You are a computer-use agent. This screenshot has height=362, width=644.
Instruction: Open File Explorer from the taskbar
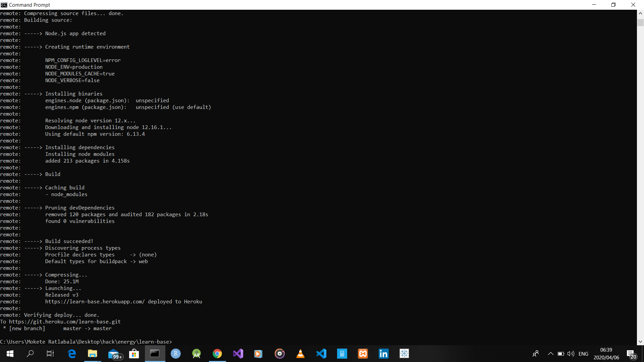coord(92,354)
